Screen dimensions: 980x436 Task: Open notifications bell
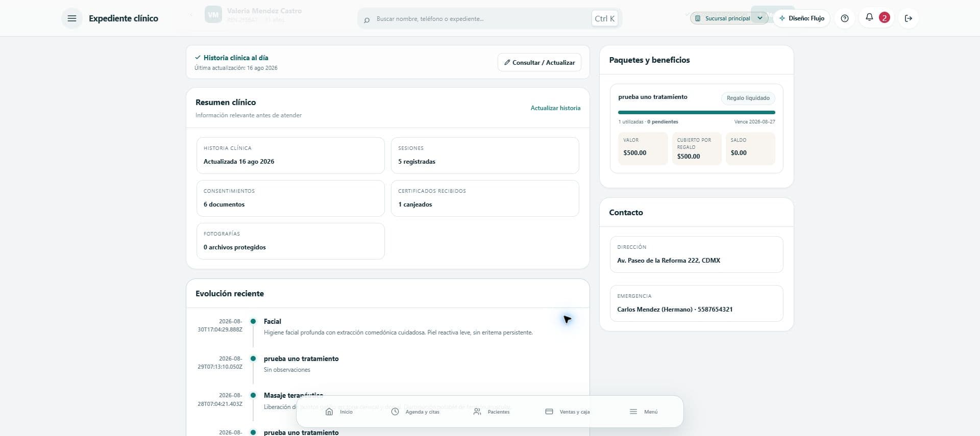click(869, 17)
